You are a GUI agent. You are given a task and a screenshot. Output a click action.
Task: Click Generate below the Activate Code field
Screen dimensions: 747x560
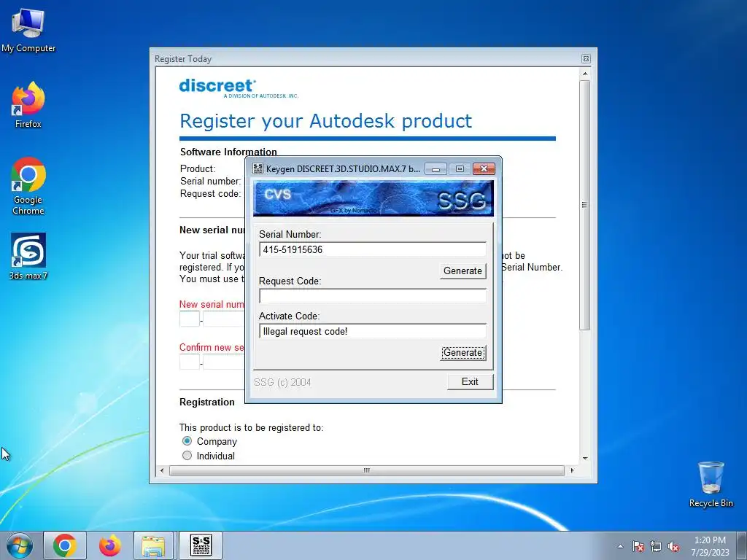click(x=462, y=353)
